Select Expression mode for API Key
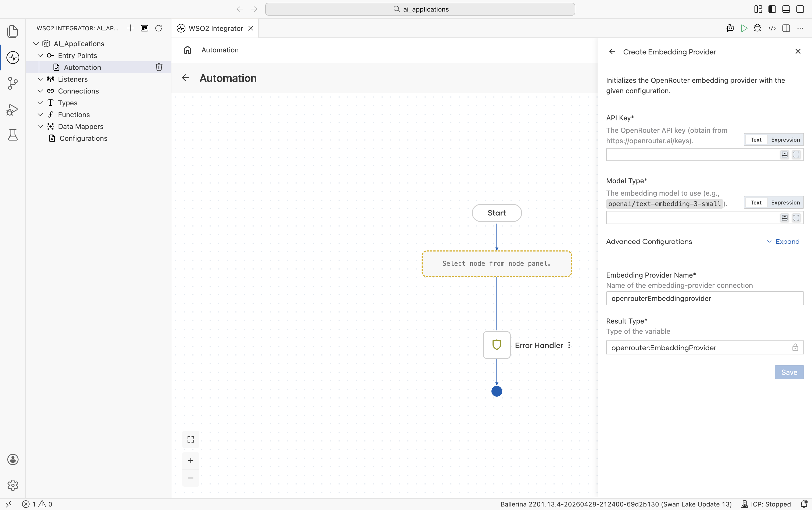The width and height of the screenshot is (812, 510). coord(785,140)
